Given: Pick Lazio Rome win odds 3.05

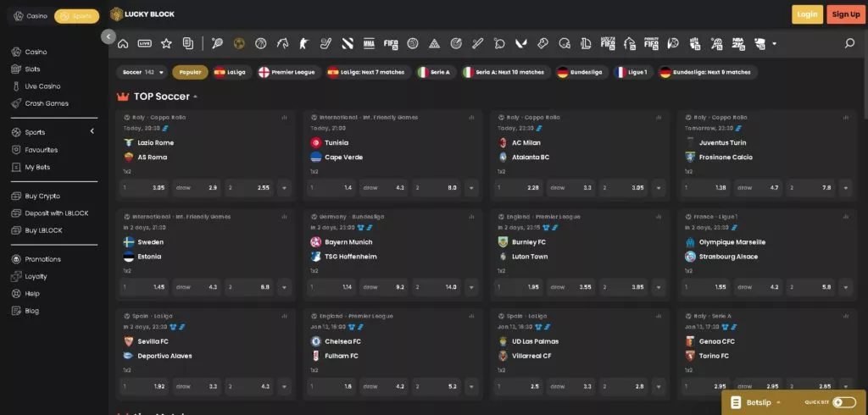Looking at the screenshot, I should [x=144, y=187].
